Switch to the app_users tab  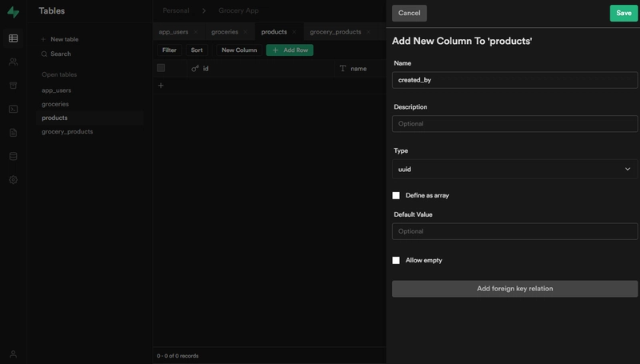(x=174, y=32)
